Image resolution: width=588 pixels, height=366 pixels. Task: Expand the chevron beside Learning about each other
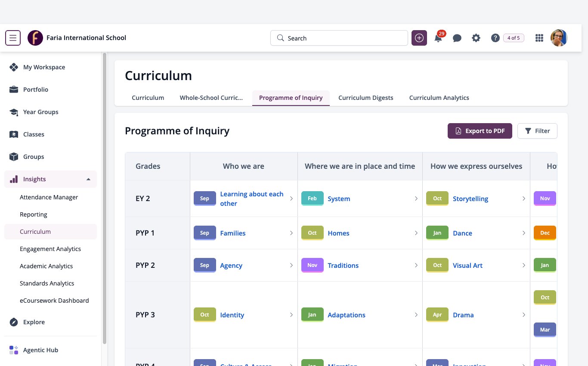tap(291, 199)
